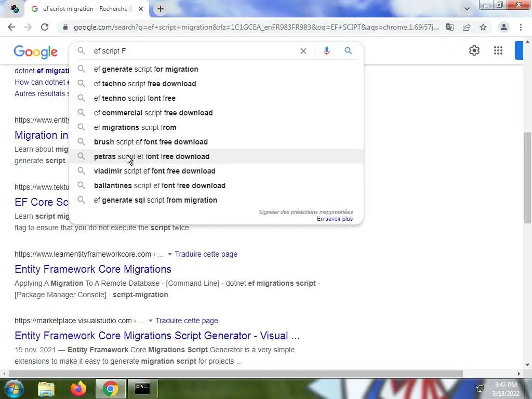Click the horizontal scrollbar right arrow
Screen dimensions: 532x399
pyautogui.click(x=519, y=374)
